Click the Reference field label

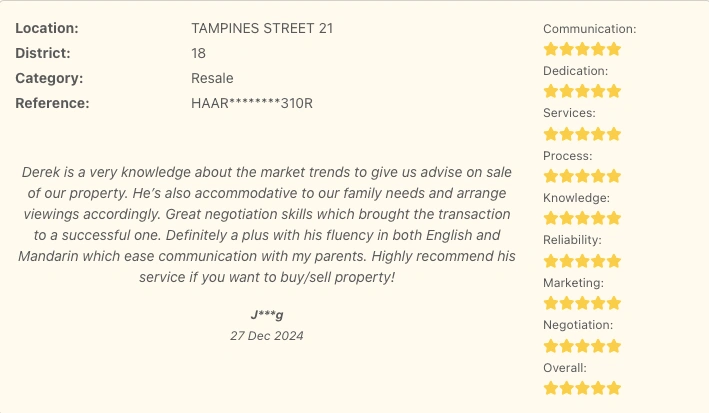pyautogui.click(x=52, y=103)
